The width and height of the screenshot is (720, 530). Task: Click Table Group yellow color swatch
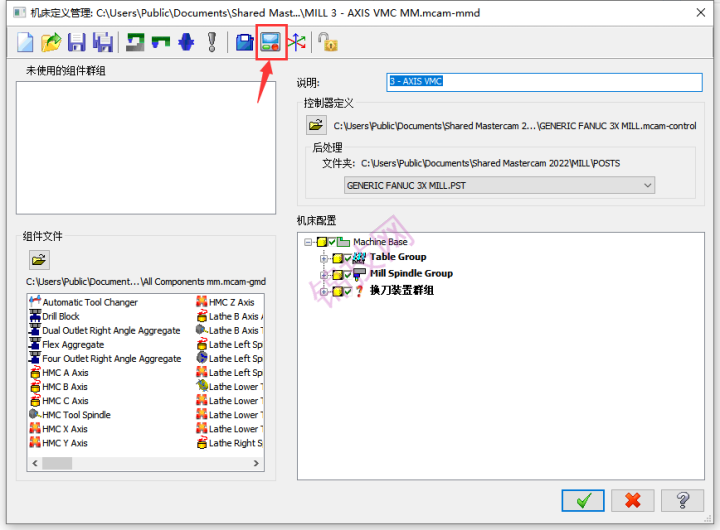[338, 258]
